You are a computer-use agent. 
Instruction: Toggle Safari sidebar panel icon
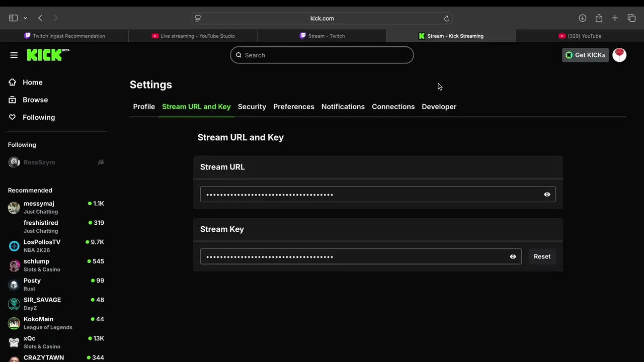14,18
